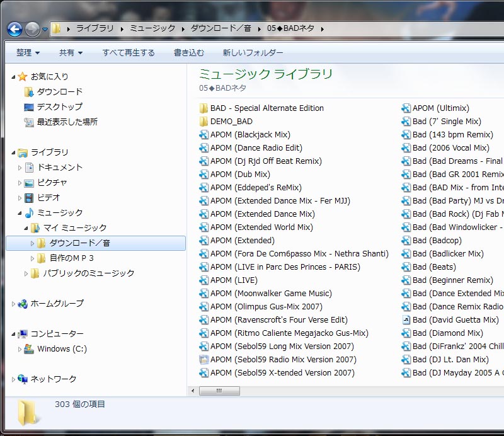Expand the ビデオ library node

click(x=20, y=198)
